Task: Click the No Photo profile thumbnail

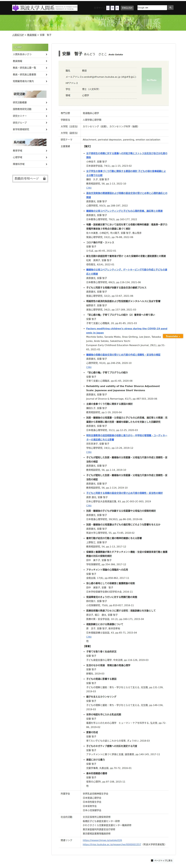Action: [152, 81]
